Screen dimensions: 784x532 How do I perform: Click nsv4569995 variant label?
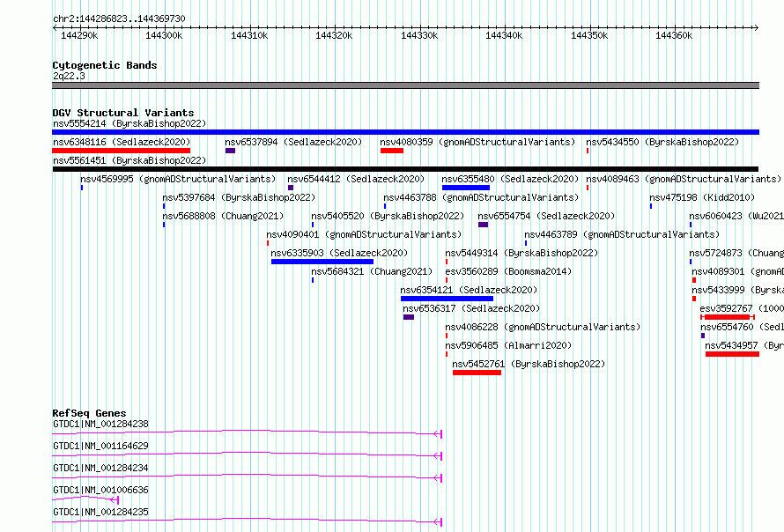(178, 179)
